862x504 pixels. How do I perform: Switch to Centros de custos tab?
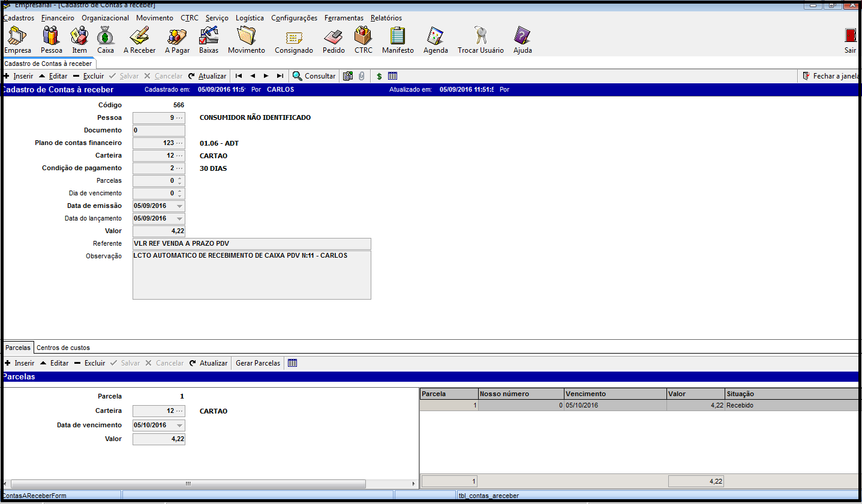pyautogui.click(x=63, y=348)
